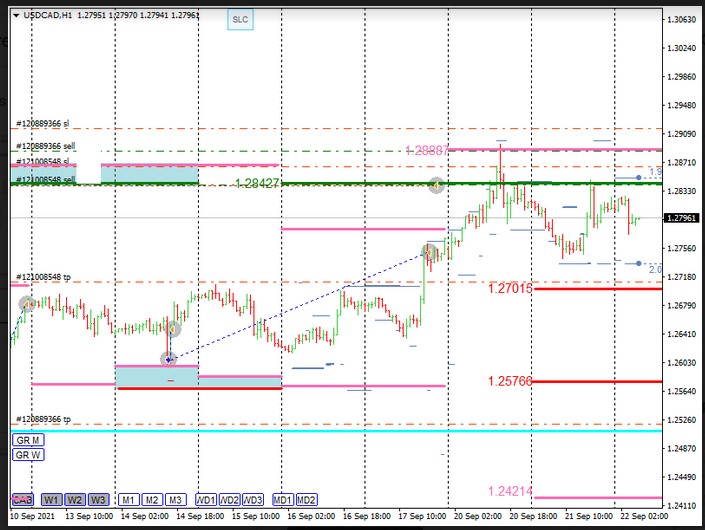Toggle the GR W button
The height and width of the screenshot is (530, 705).
tap(28, 455)
